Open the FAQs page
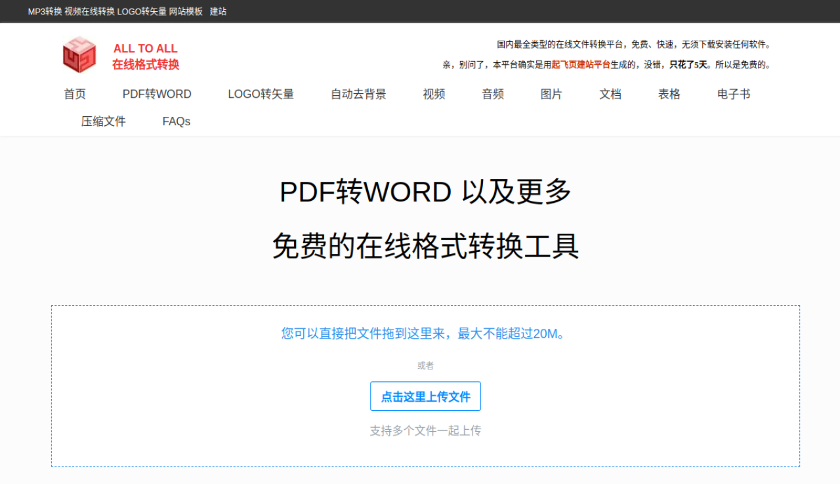Screen dimensions: 840x504 pos(177,121)
